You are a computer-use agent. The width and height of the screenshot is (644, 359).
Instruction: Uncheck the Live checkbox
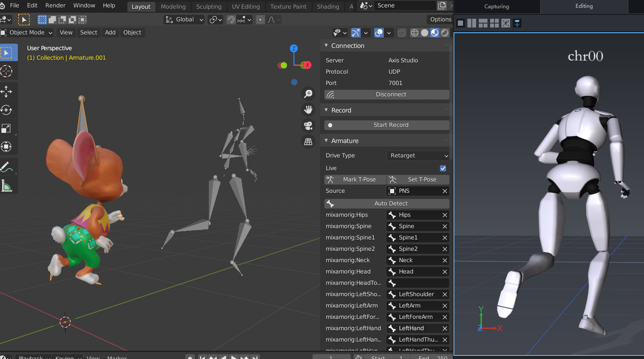click(443, 168)
